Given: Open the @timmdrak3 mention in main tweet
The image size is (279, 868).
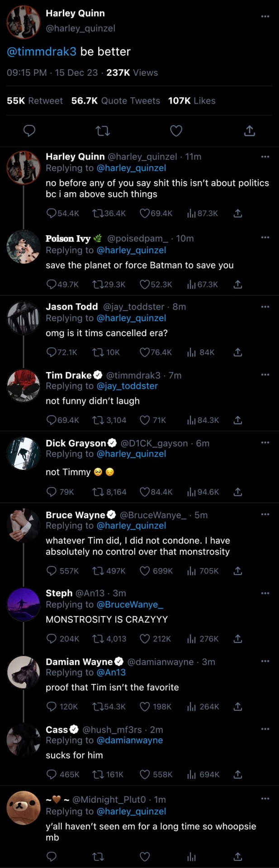Looking at the screenshot, I should coord(42,52).
